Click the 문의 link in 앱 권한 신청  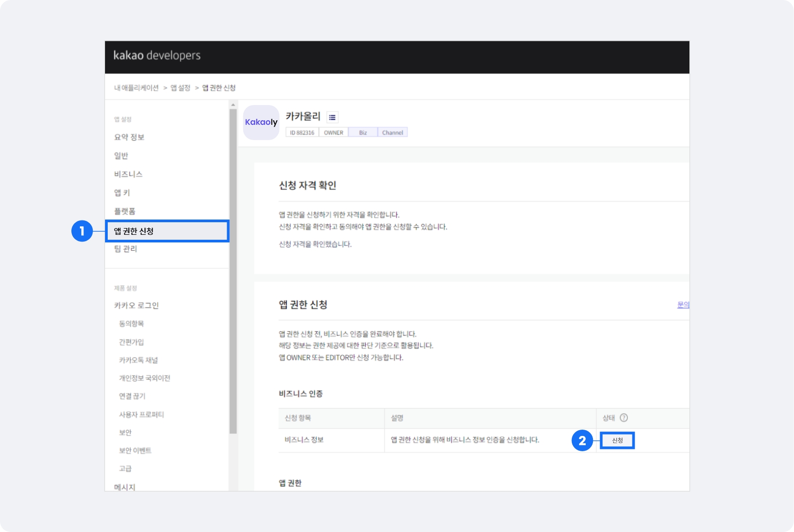683,305
